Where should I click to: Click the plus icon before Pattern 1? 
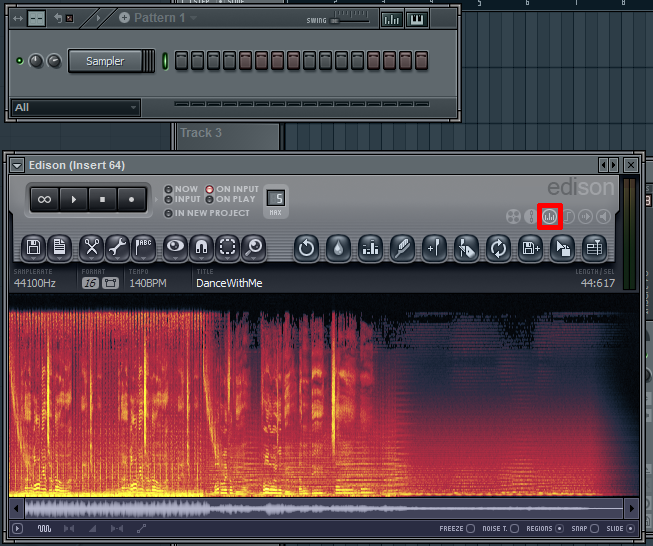[x=124, y=17]
